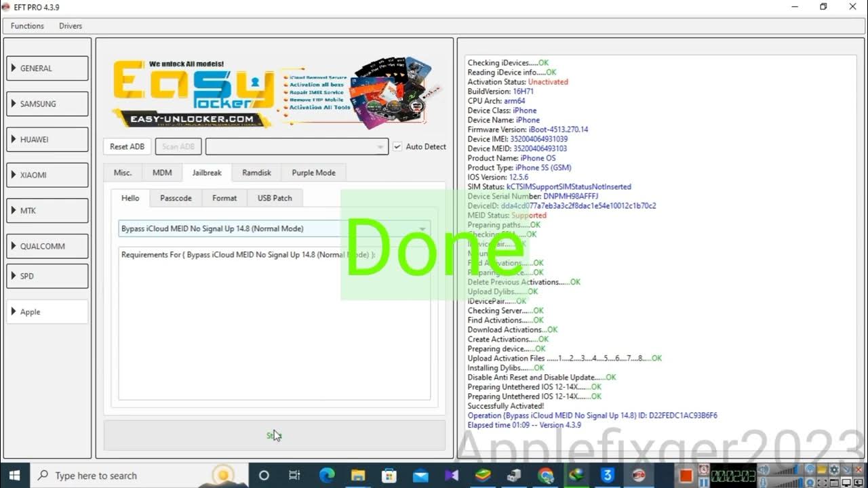Click the 'Successfully Activated!' log line
Image resolution: width=868 pixels, height=488 pixels.
coord(505,406)
